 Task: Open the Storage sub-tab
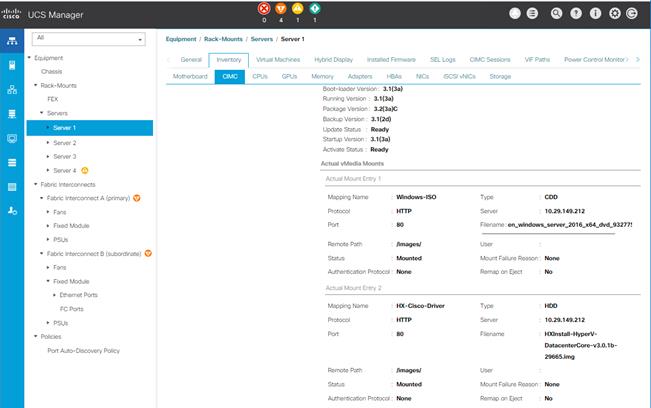coord(500,76)
